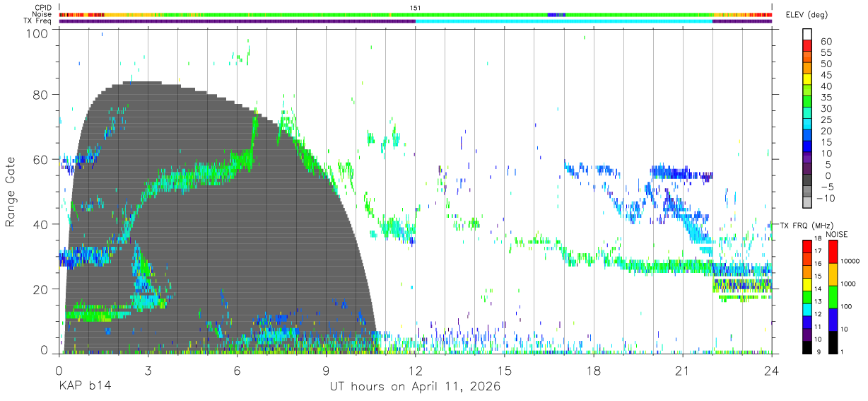Click ELEV colorbar label 55
Image resolution: width=868 pixels, height=401 pixels.
[825, 52]
